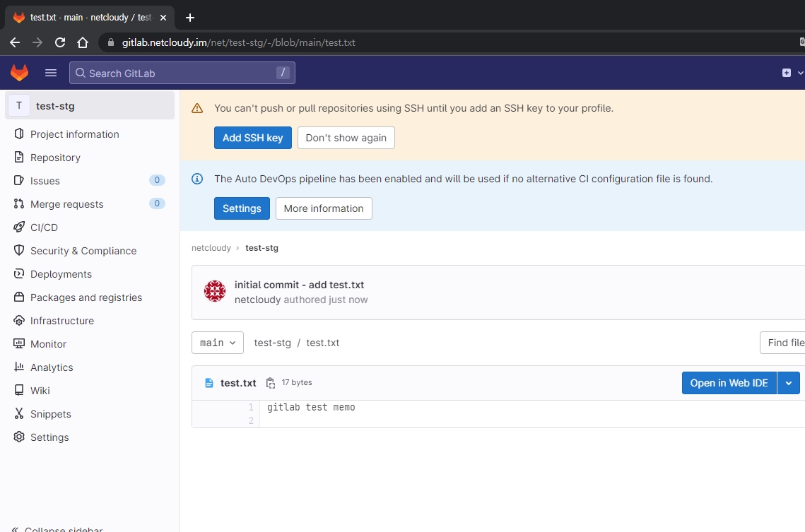Click the Search GitLab input field

coord(182,73)
